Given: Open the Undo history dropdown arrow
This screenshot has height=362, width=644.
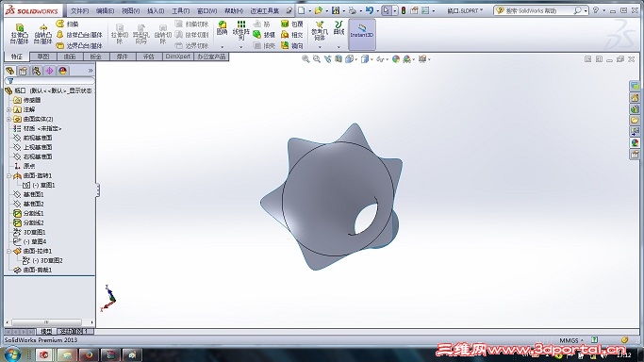Looking at the screenshot, I should click(x=378, y=11).
